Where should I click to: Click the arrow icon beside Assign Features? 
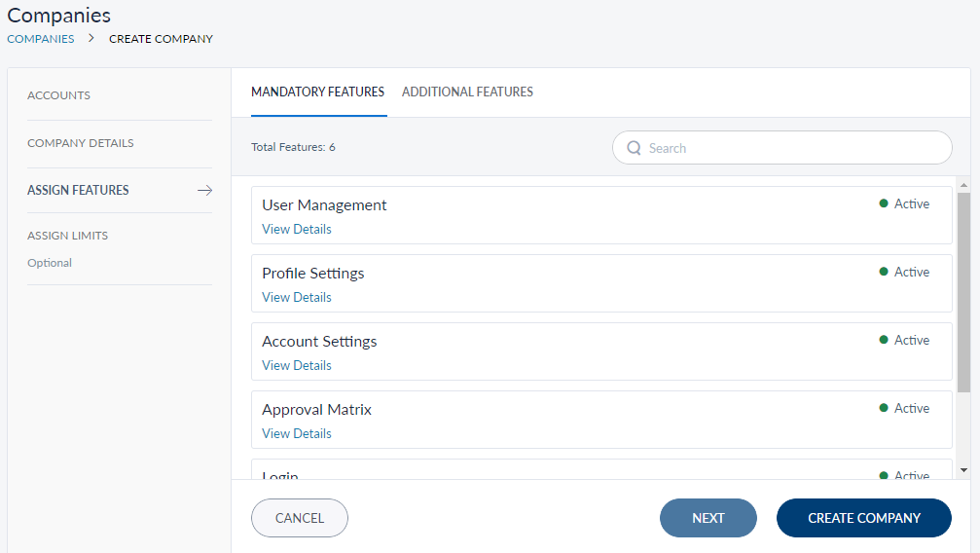coord(204,191)
